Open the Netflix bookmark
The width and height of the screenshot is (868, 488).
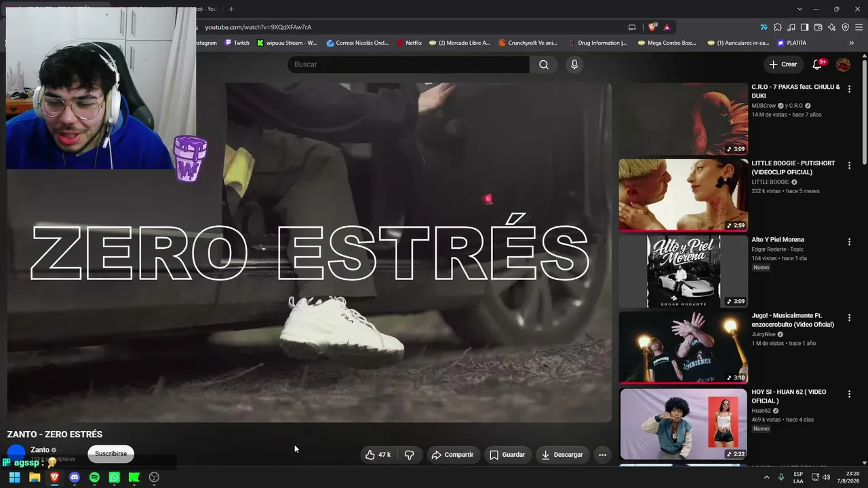coord(409,43)
